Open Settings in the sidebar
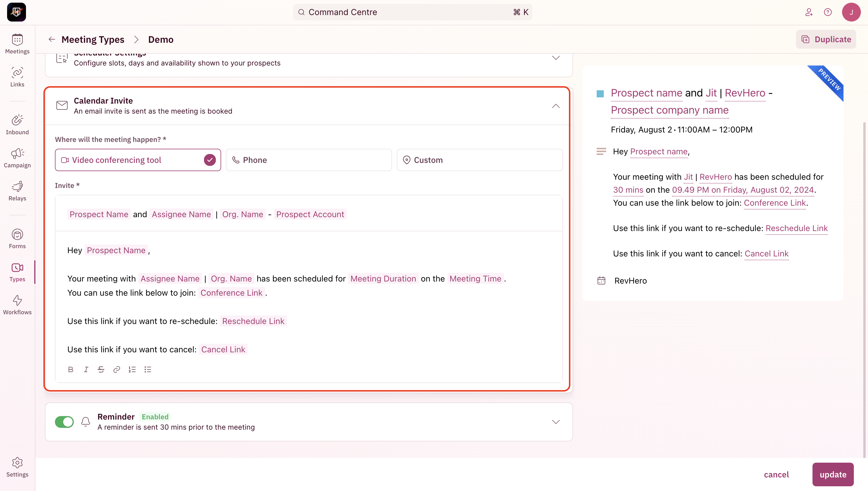868x491 pixels. [x=17, y=467]
